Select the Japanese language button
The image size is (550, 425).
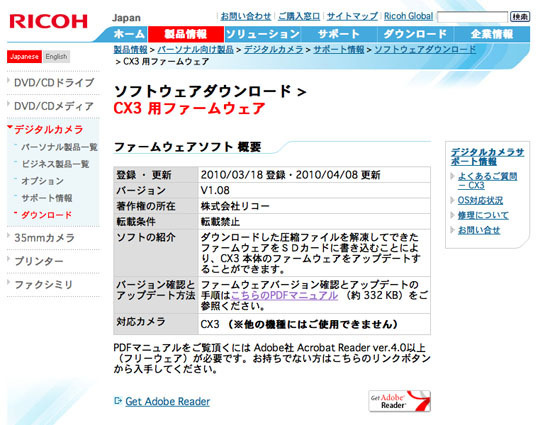[25, 56]
